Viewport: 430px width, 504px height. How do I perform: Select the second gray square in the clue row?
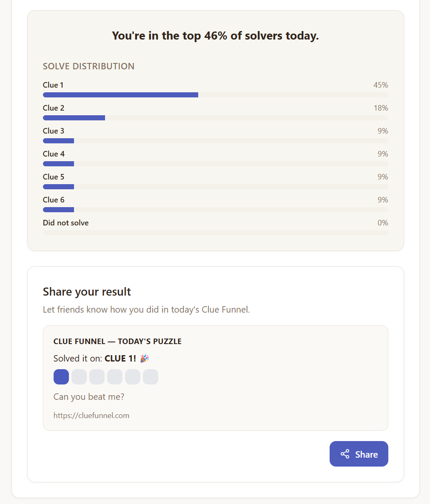point(79,377)
